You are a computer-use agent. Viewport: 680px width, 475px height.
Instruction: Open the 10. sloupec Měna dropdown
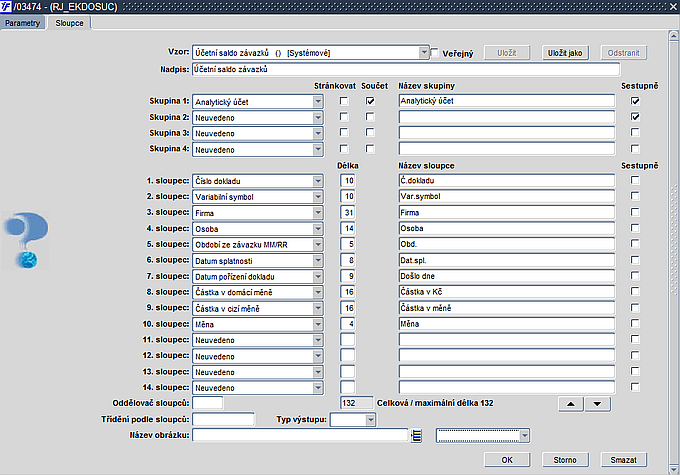318,324
